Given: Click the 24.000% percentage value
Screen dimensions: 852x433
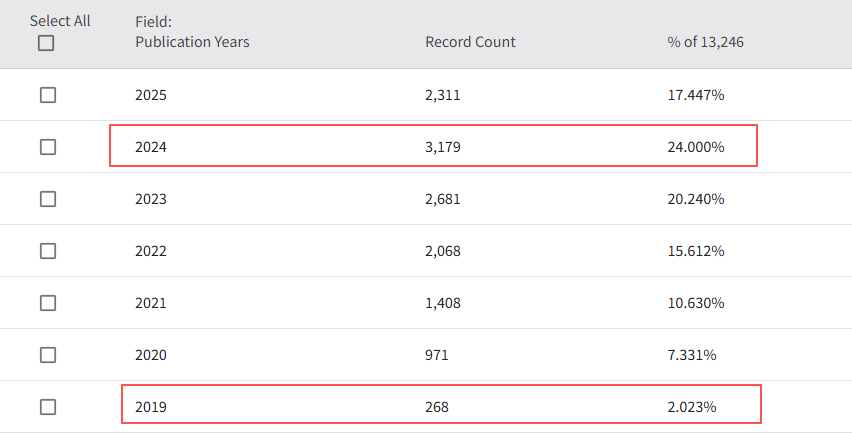Looking at the screenshot, I should (x=696, y=147).
